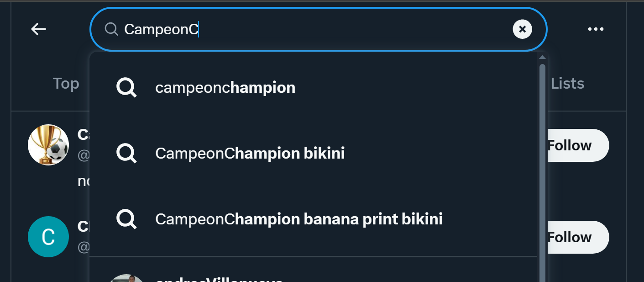Open the three-dot more options menu
The image size is (644, 282).
point(596,29)
